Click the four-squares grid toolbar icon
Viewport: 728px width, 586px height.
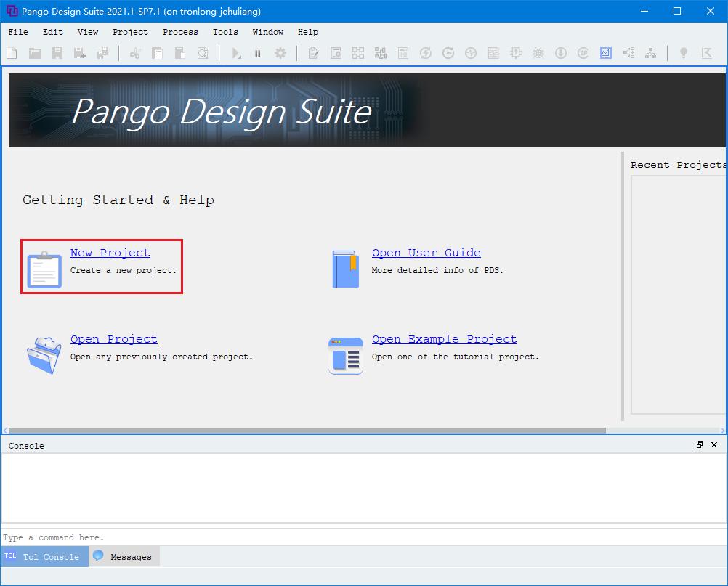click(x=358, y=53)
